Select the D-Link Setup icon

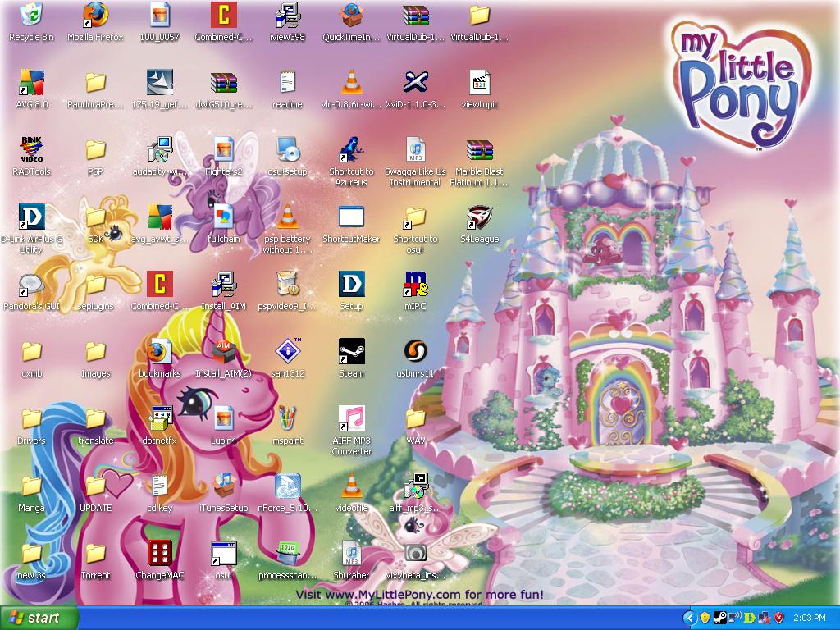pos(351,285)
